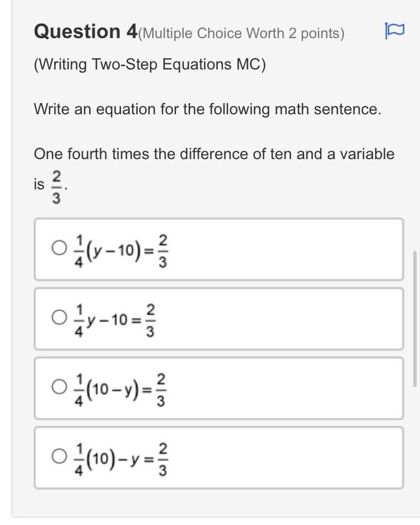Select radio button for ¼(y − 10) = ⅔
This screenshot has width=420, height=525.
(x=59, y=248)
